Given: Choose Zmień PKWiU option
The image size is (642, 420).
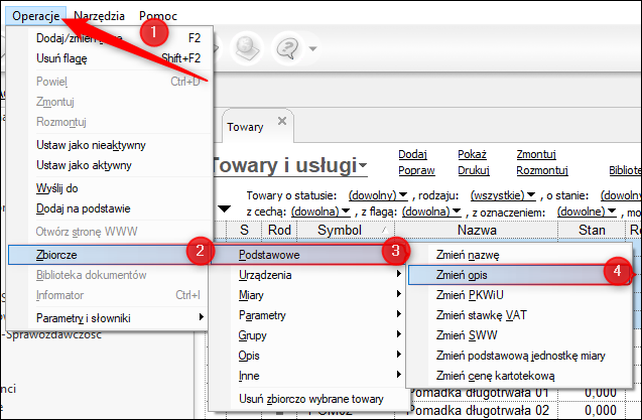Looking at the screenshot, I should [519, 295].
